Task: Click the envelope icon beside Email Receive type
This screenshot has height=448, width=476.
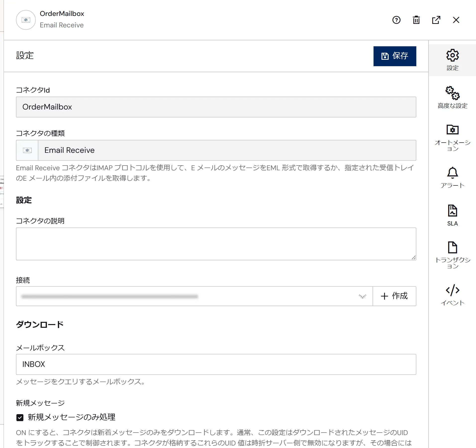Action: click(x=27, y=150)
